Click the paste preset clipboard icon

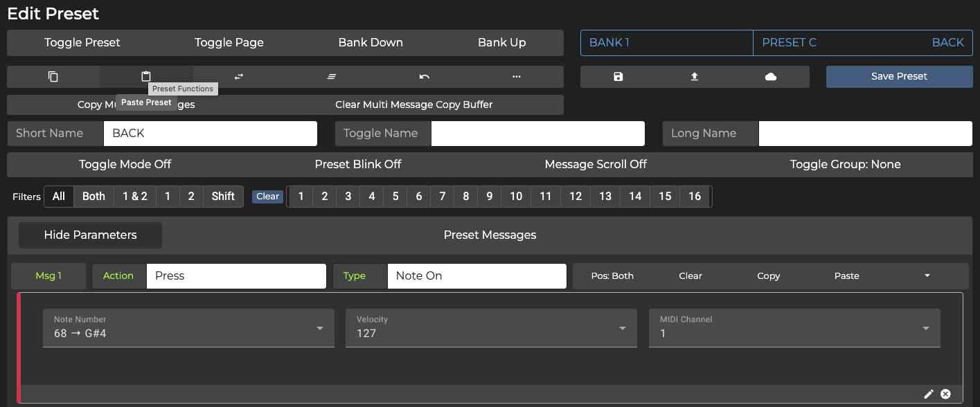point(146,77)
